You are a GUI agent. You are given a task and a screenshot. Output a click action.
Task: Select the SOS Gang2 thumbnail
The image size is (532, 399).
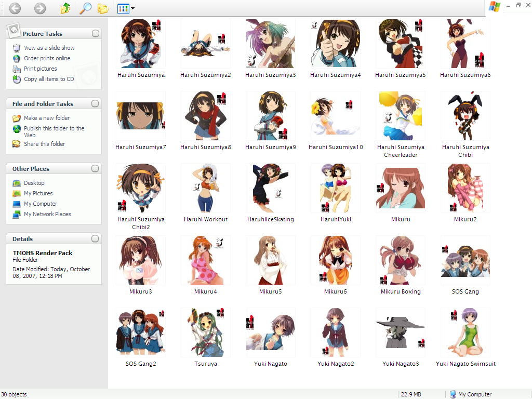[141, 333]
